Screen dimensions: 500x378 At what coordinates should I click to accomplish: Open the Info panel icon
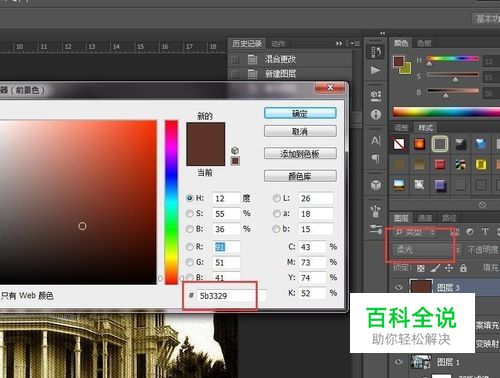click(x=376, y=115)
